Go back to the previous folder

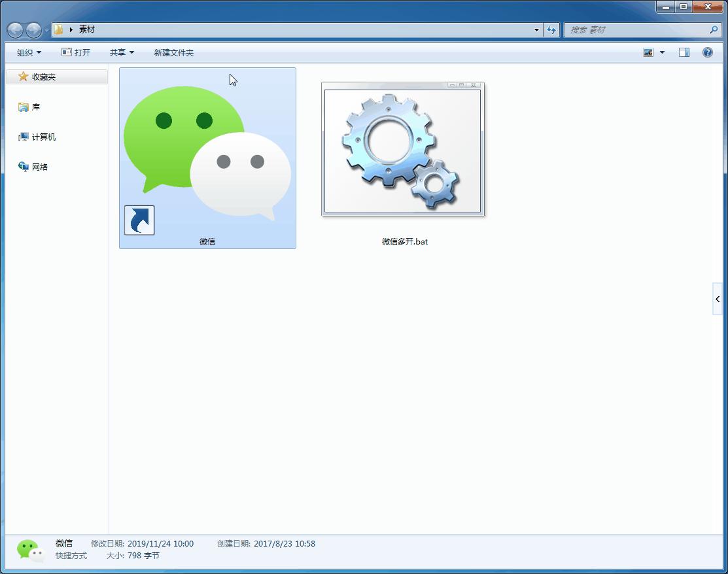click(x=15, y=30)
